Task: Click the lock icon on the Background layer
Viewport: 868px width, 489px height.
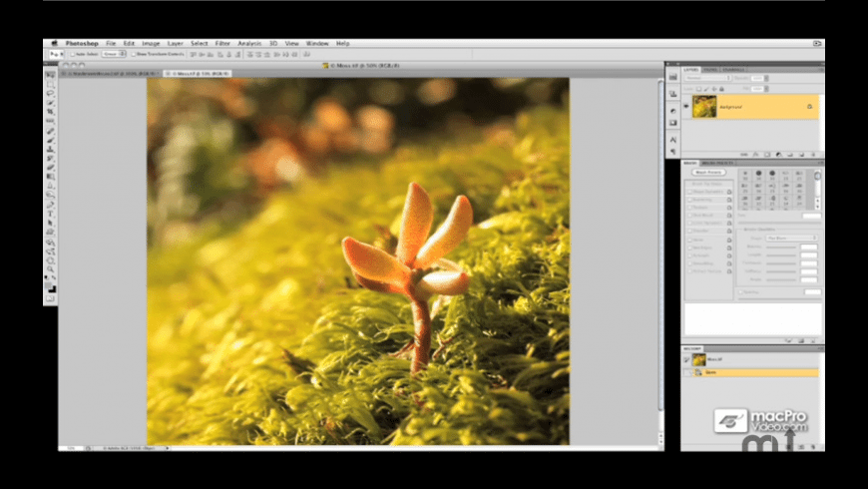Action: coord(808,106)
